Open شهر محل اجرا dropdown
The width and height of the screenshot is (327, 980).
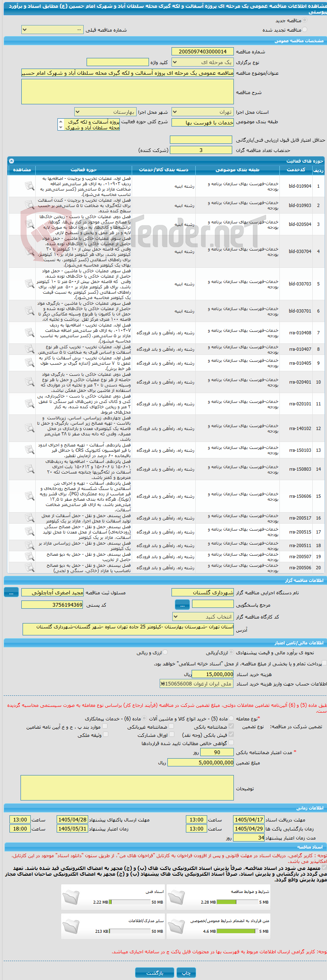click(105, 112)
